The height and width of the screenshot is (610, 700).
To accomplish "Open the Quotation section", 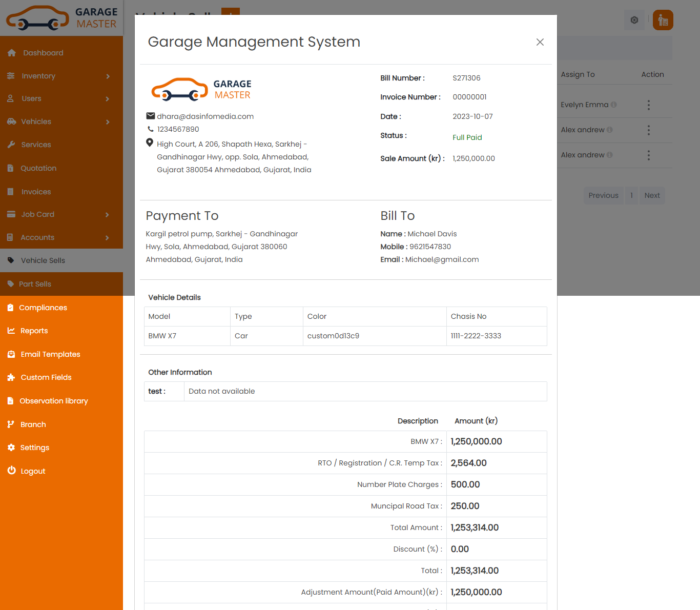I will point(38,168).
